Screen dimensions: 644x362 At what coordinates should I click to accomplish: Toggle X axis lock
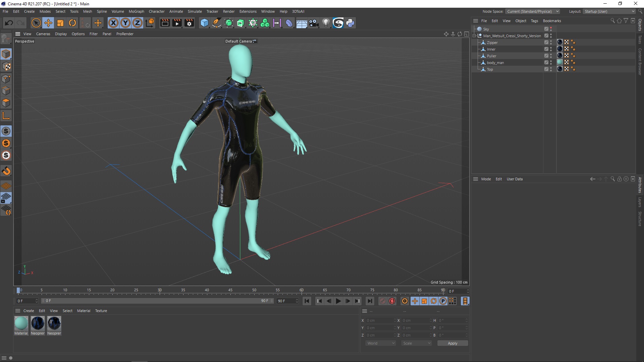pos(113,23)
